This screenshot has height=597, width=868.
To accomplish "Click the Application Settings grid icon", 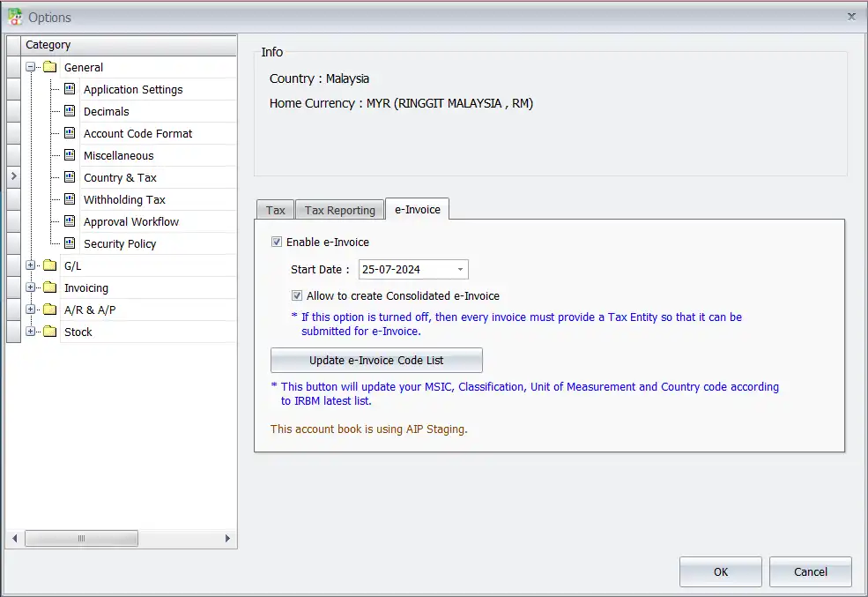I will point(70,89).
